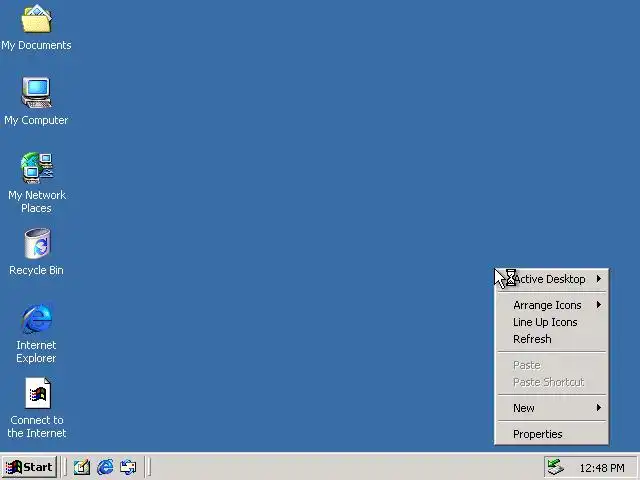Choose Properties from context menu
Viewport: 640px width, 480px height.
tap(551, 434)
